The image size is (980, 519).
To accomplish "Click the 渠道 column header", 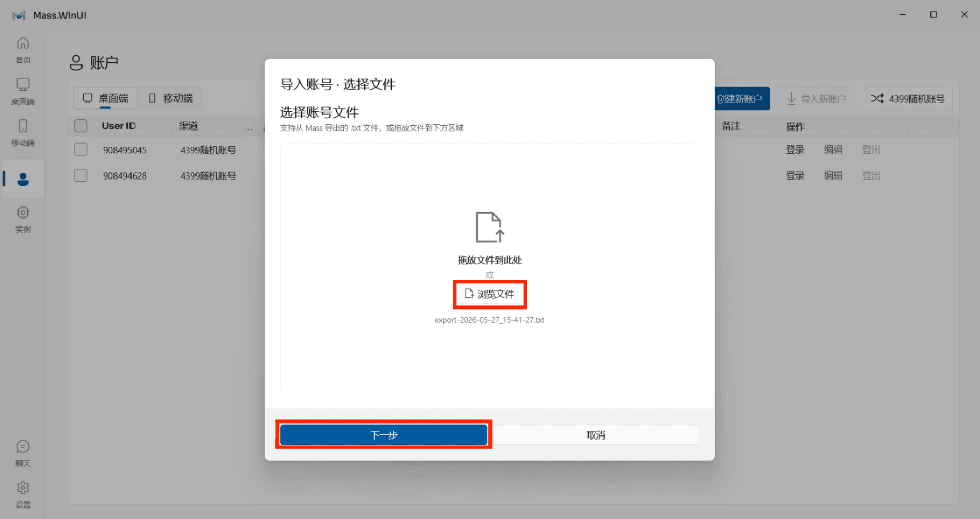I will 188,126.
